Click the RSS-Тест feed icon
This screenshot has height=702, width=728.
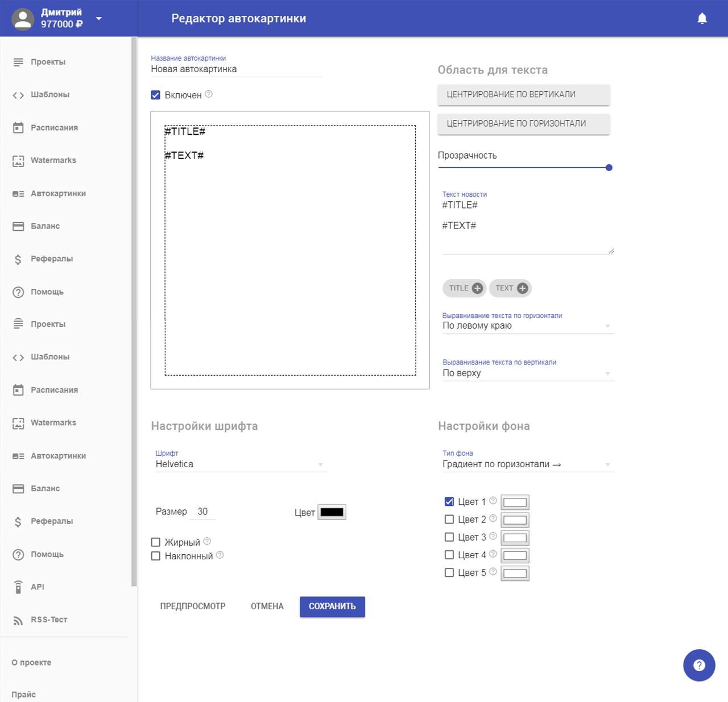click(x=18, y=620)
